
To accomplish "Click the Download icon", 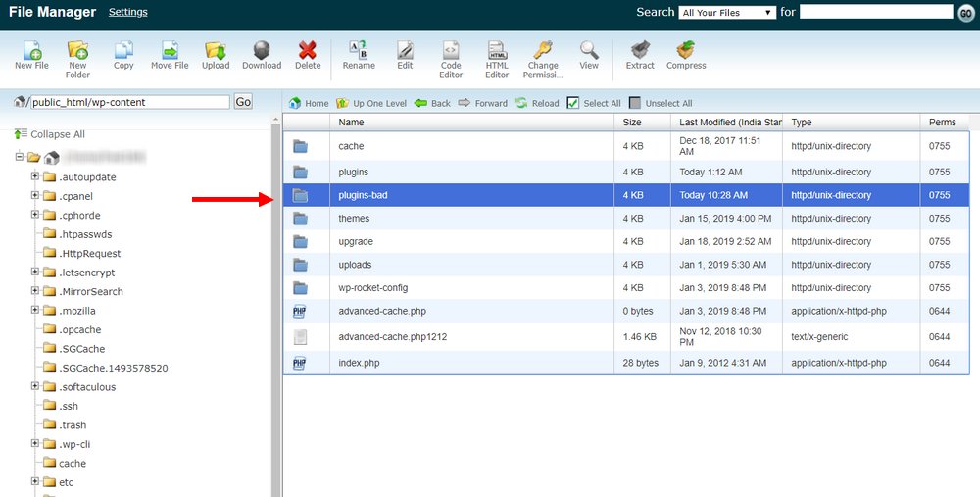I will 262,53.
